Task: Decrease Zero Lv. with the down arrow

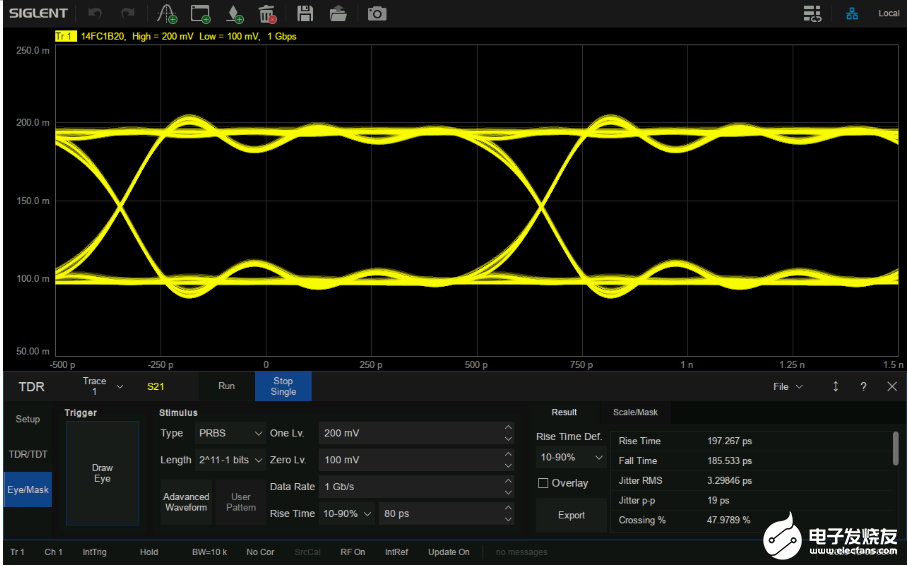Action: [508, 466]
